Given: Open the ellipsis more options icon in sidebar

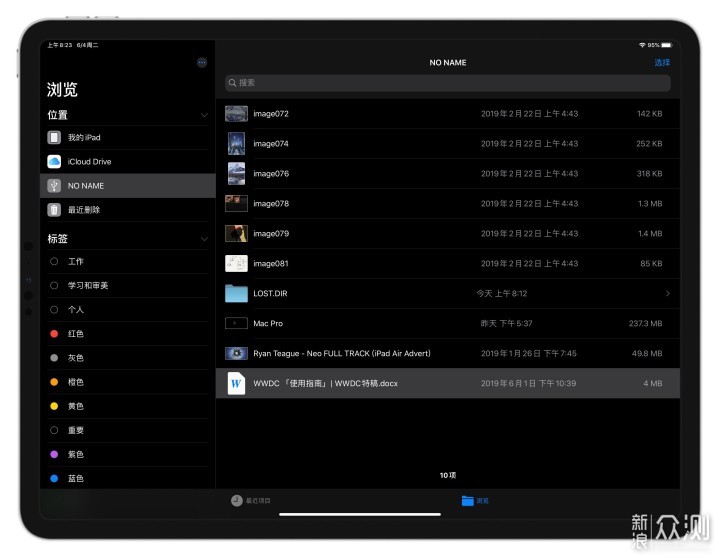Looking at the screenshot, I should tap(202, 62).
